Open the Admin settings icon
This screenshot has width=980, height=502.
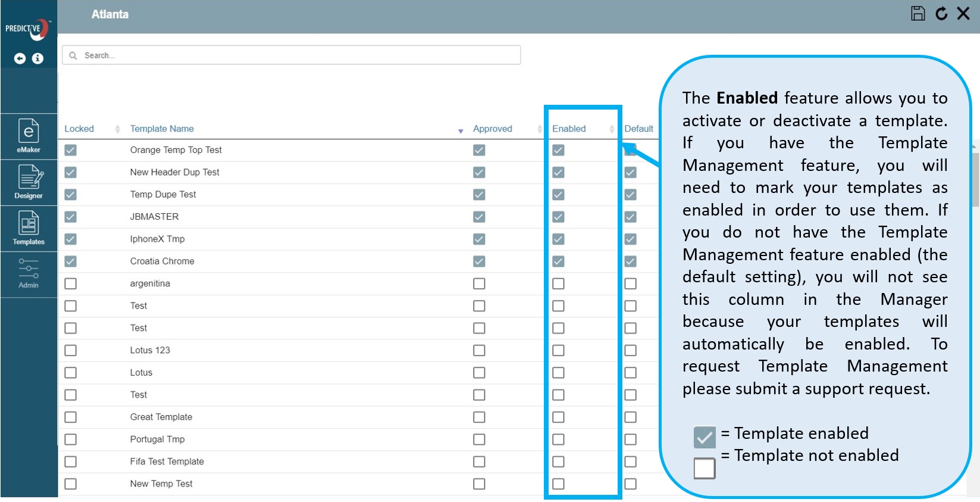point(29,273)
